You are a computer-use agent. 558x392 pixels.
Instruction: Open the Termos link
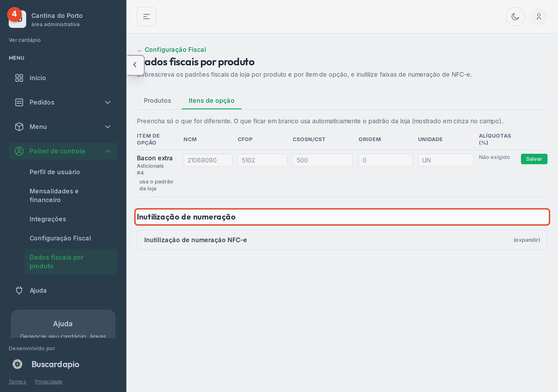click(17, 381)
